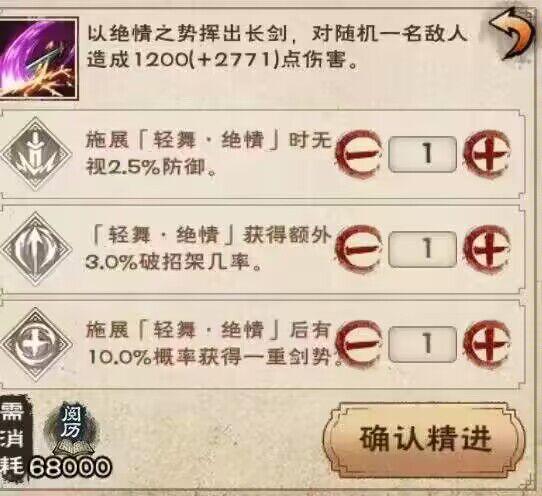Image resolution: width=542 pixels, height=496 pixels.
Task: Tap the 施展「轻舞·绝情」时无视2.5%防御 text
Action: (209, 154)
